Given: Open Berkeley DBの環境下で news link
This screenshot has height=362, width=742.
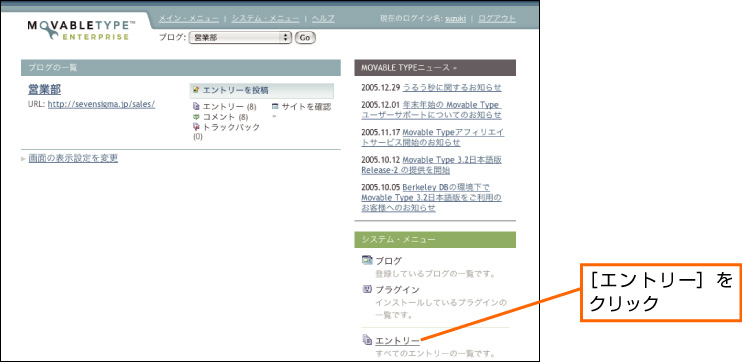Looking at the screenshot, I should [431, 198].
